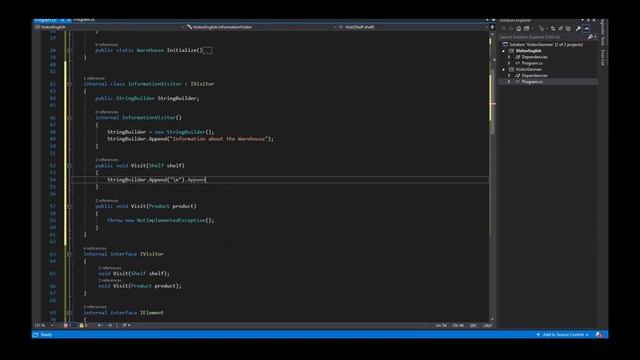Collapse the Visit(Shelf shelf) method outline

tap(69, 166)
